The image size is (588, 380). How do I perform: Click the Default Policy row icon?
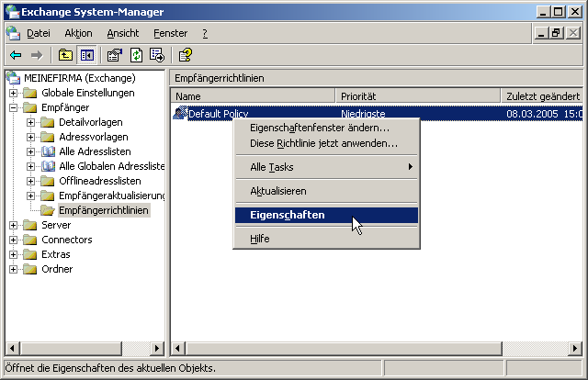tap(180, 113)
